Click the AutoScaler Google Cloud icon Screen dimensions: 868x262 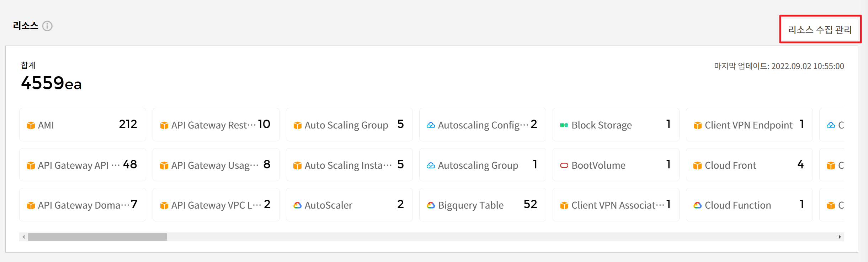pyautogui.click(x=297, y=205)
